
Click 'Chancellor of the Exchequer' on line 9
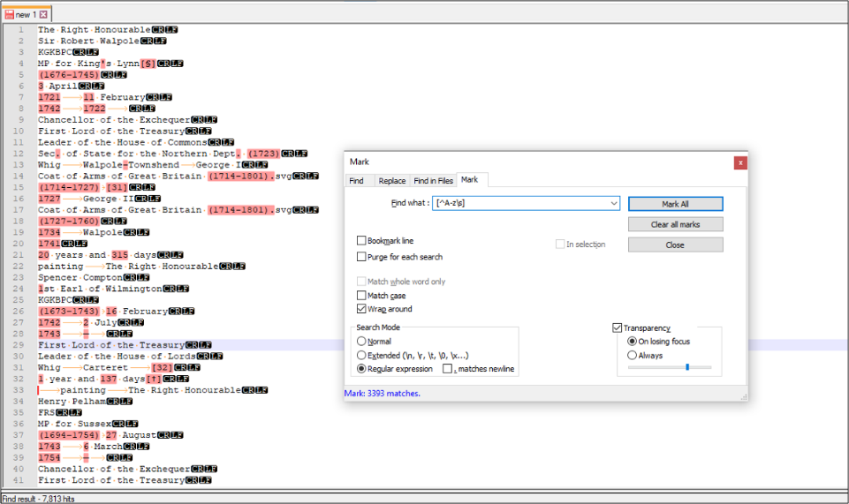pos(114,119)
